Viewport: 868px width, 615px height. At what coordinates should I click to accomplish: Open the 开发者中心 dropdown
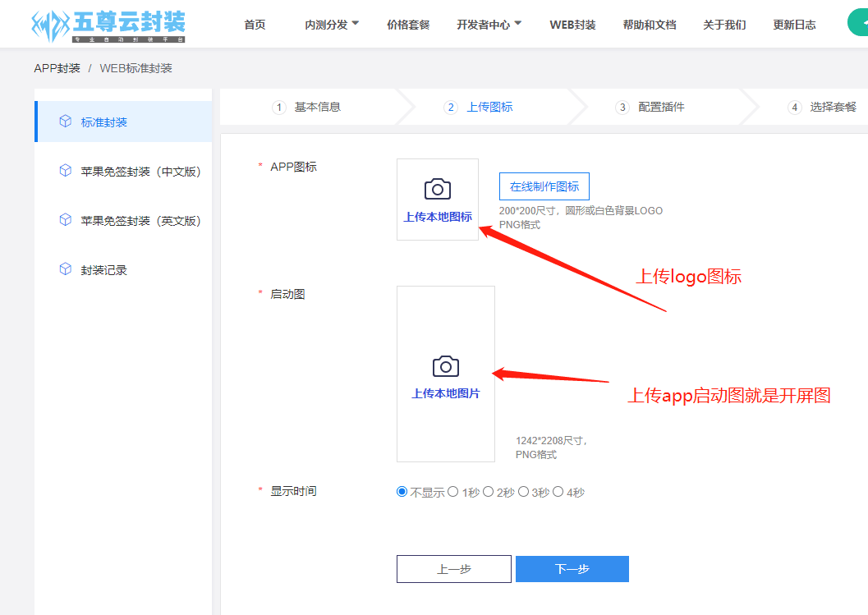(489, 24)
